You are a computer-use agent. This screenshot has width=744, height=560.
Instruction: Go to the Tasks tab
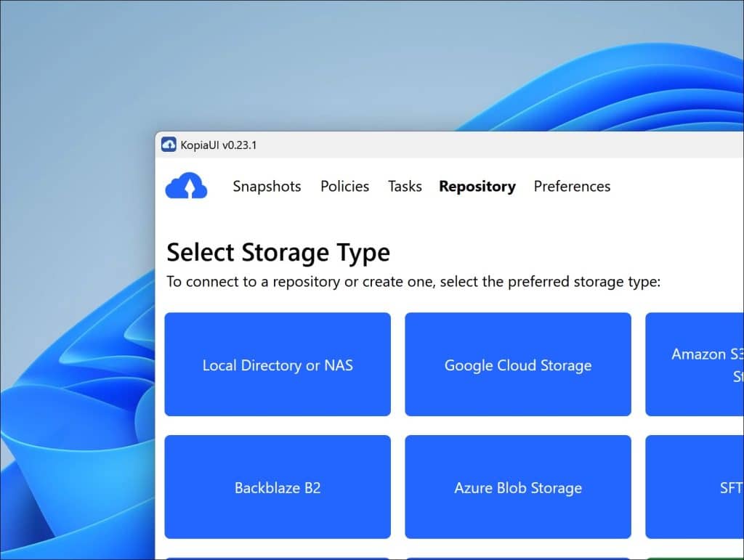(x=405, y=187)
